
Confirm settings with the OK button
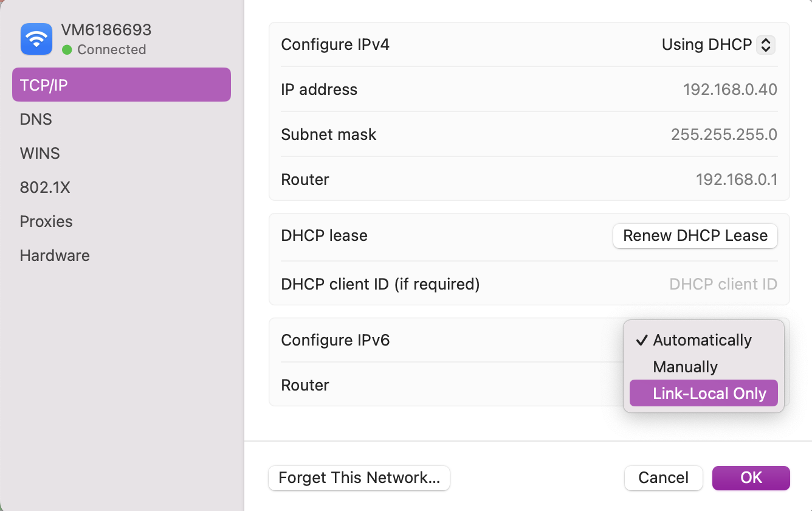pos(751,478)
